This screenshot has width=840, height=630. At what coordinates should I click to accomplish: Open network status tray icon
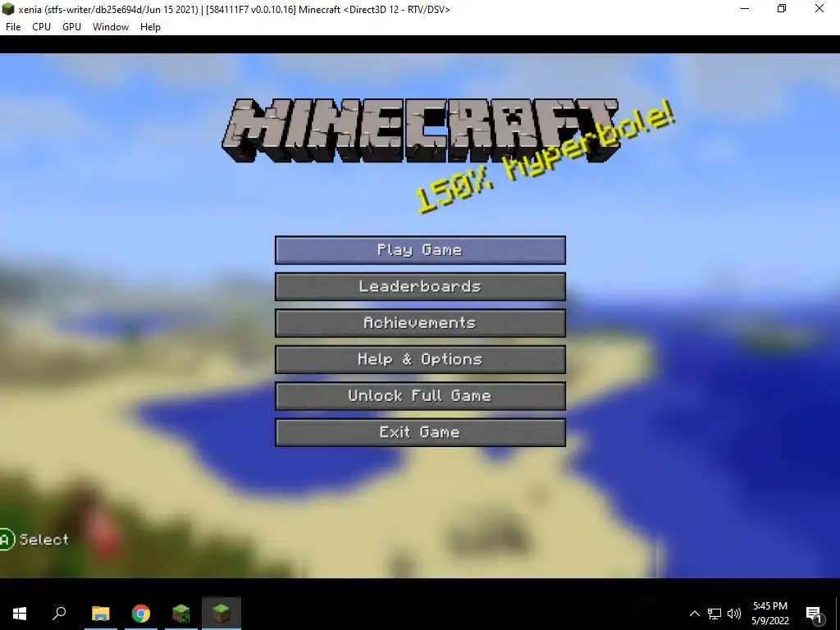[x=714, y=614]
